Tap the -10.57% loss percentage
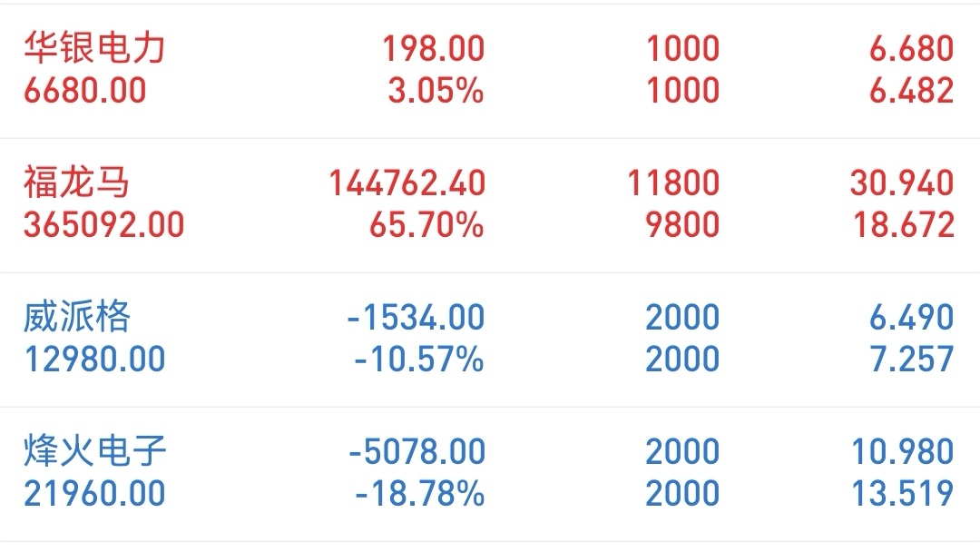This screenshot has height=552, width=980. tap(418, 360)
